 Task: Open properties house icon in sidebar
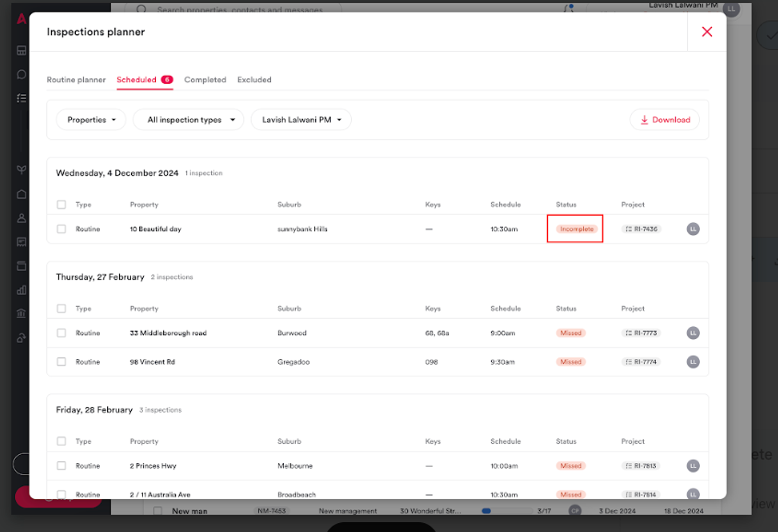(x=22, y=194)
